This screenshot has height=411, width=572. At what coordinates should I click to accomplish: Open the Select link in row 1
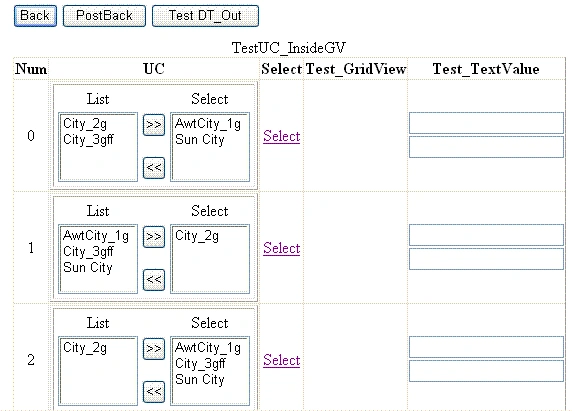[x=282, y=248]
